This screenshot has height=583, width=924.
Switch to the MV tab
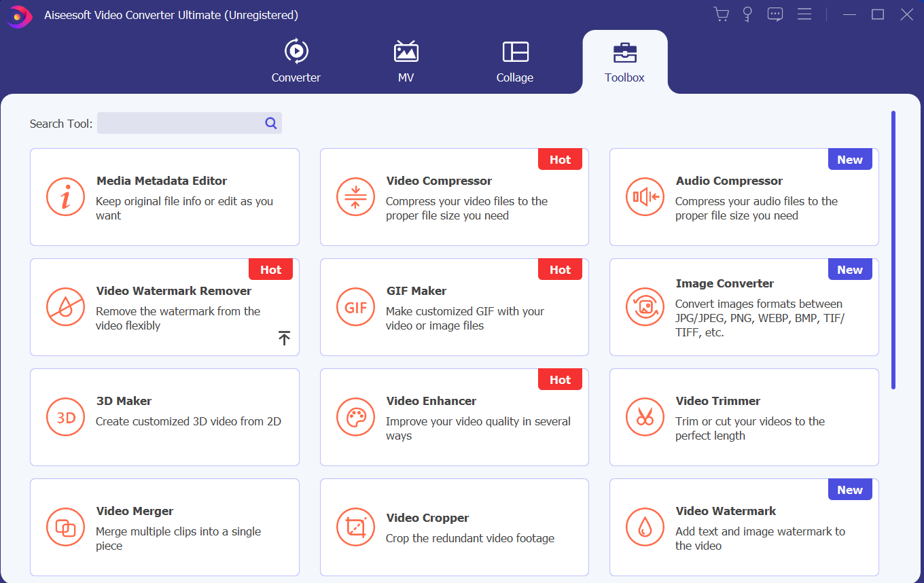coord(406,61)
